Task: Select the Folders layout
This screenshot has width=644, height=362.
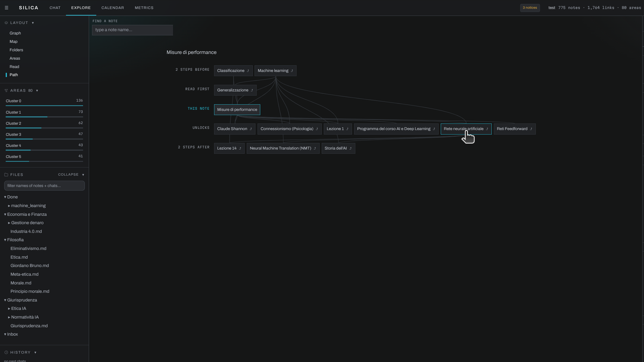Action: pos(16,50)
